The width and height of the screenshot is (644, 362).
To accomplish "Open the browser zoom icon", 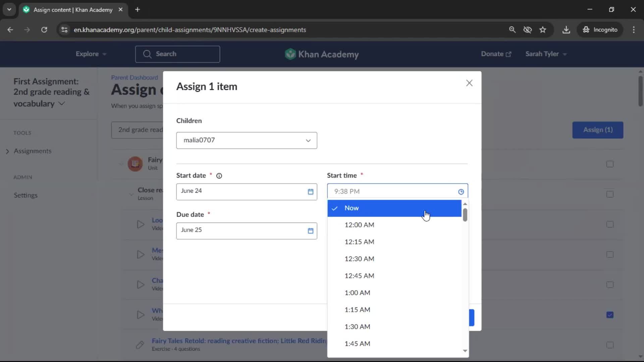I will [512, 30].
